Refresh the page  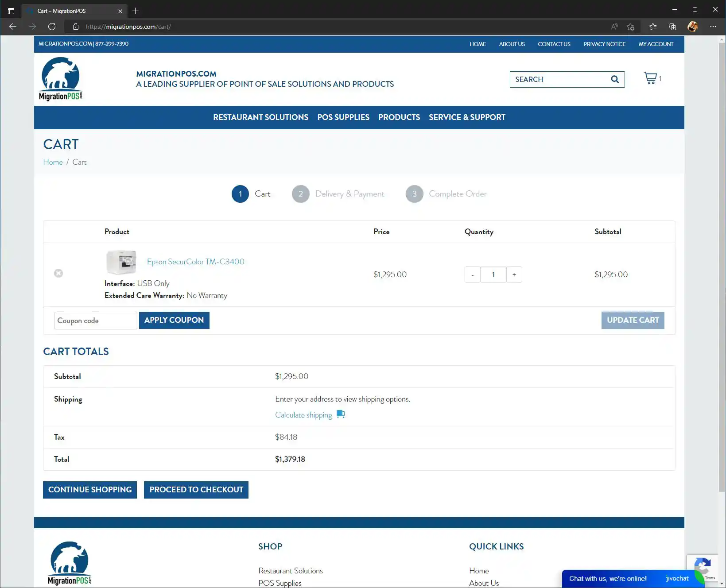(52, 27)
